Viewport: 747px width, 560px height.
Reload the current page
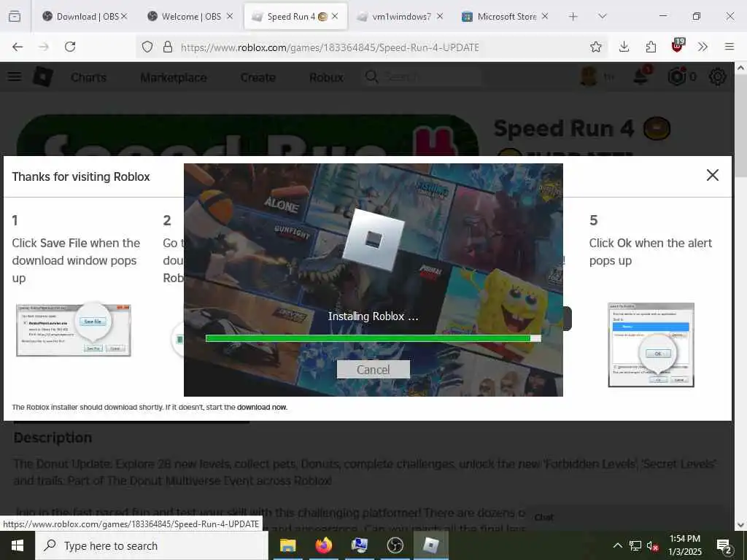click(70, 47)
